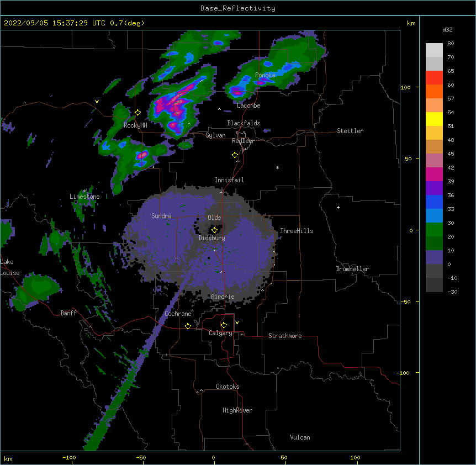Pick the slate purple 0-10 dBZ swatch
476x465 pixels.
pyautogui.click(x=434, y=257)
